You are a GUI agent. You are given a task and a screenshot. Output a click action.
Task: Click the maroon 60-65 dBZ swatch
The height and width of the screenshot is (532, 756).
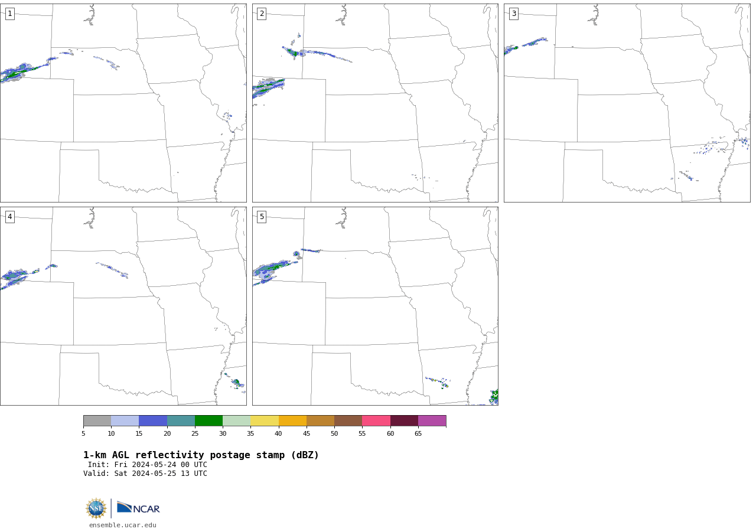[x=404, y=420]
